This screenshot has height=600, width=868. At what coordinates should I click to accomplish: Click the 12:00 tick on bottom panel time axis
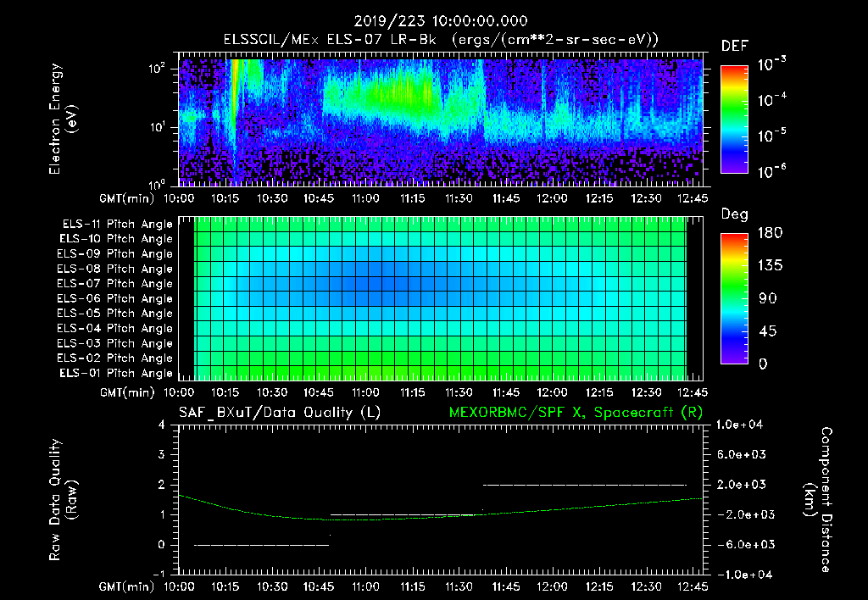click(x=552, y=586)
